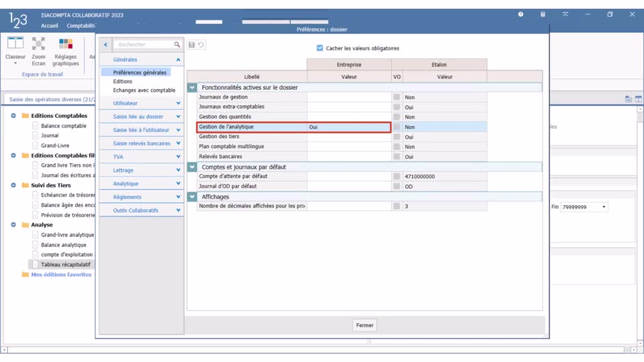Collapse the Analyse folder node
644x362 pixels.
click(x=13, y=225)
